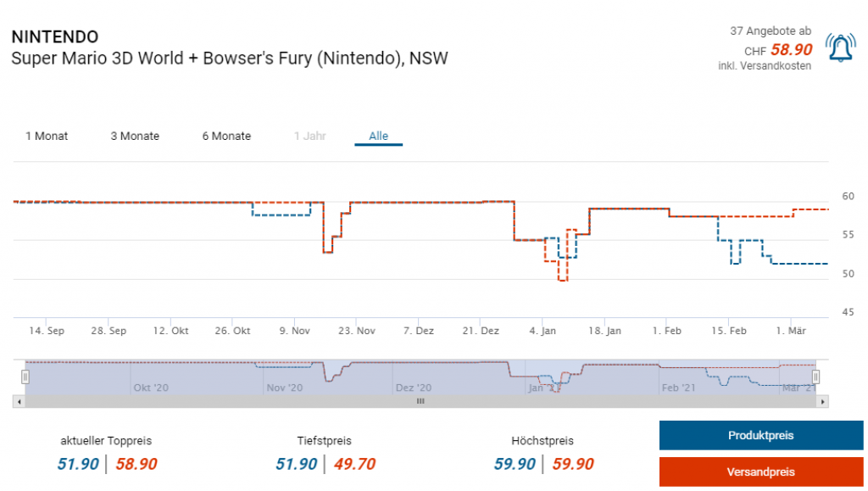Click the NINTENDO brand heading
This screenshot has height=491, width=868.
coord(54,37)
